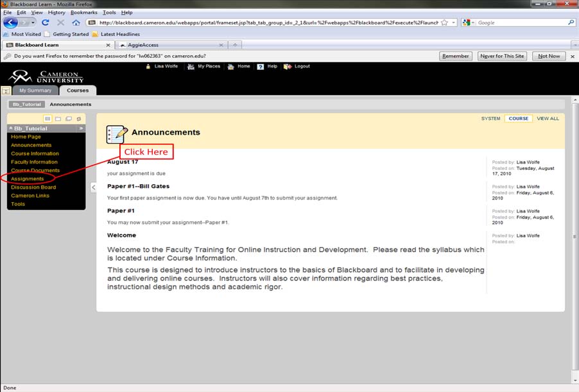Open a new browser tab
This screenshot has width=579, height=392.
point(235,45)
